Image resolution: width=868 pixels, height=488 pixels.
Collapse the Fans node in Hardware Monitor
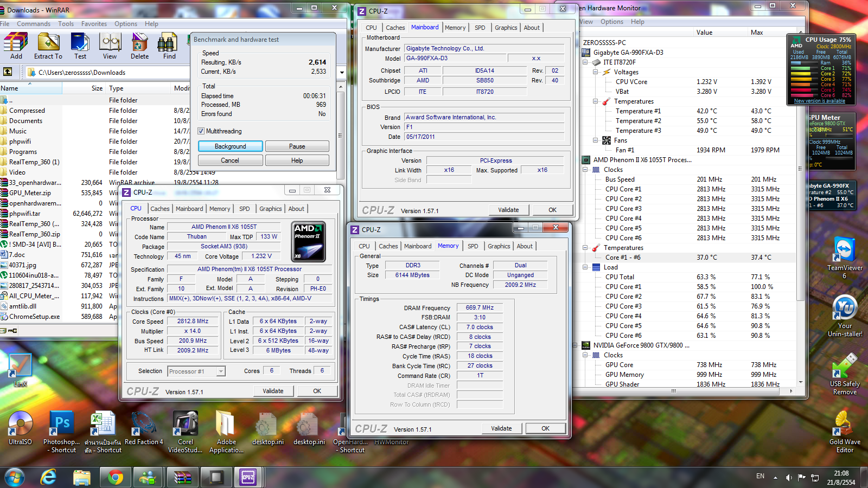pos(595,140)
